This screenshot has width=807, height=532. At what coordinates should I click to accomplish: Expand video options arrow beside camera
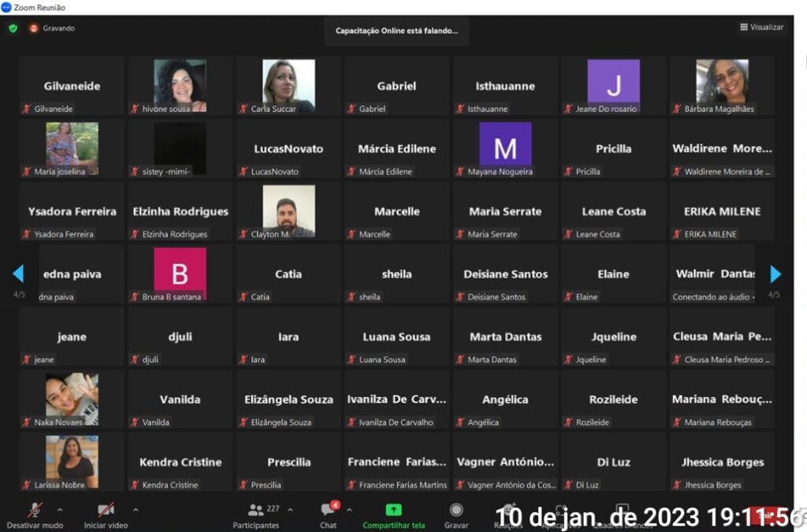pos(136,509)
